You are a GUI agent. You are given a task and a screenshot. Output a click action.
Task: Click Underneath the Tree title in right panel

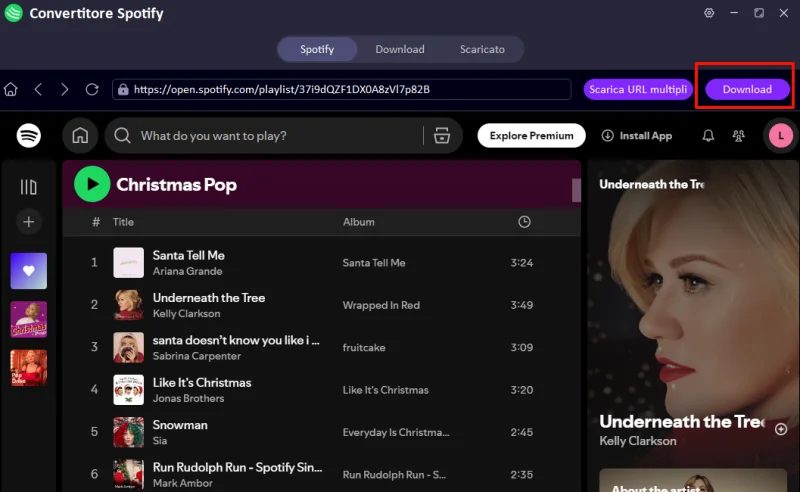(x=682, y=422)
